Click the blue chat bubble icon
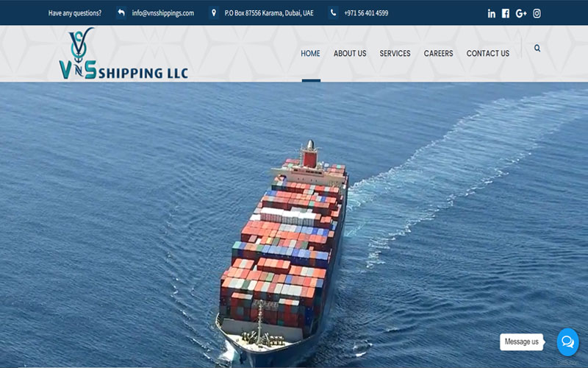588x368 pixels. (x=567, y=342)
